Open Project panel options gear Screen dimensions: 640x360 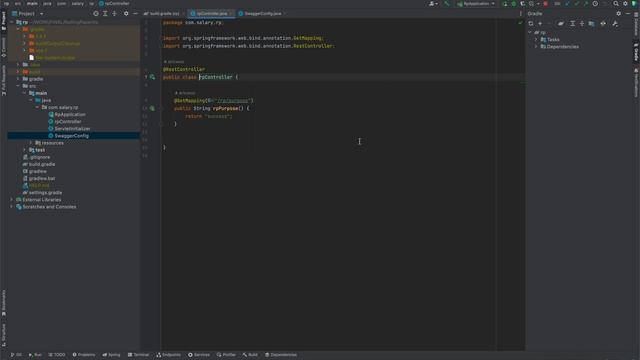pyautogui.click(x=126, y=13)
